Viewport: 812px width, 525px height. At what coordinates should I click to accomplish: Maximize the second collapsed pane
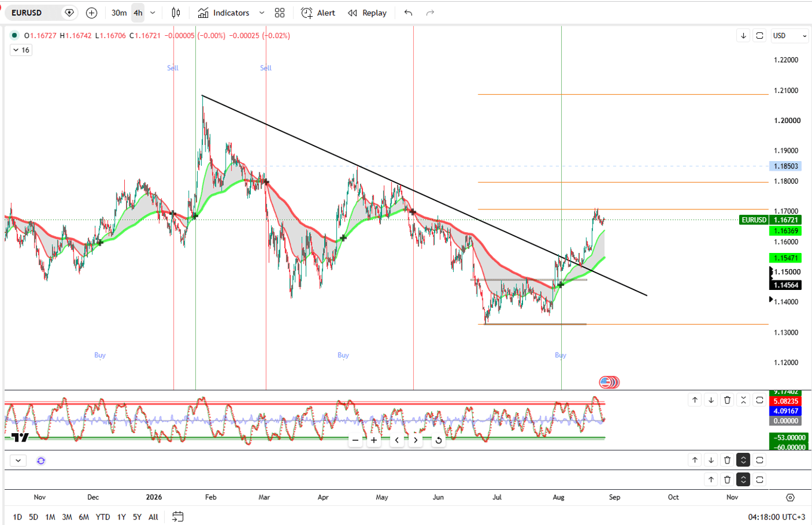click(x=760, y=460)
